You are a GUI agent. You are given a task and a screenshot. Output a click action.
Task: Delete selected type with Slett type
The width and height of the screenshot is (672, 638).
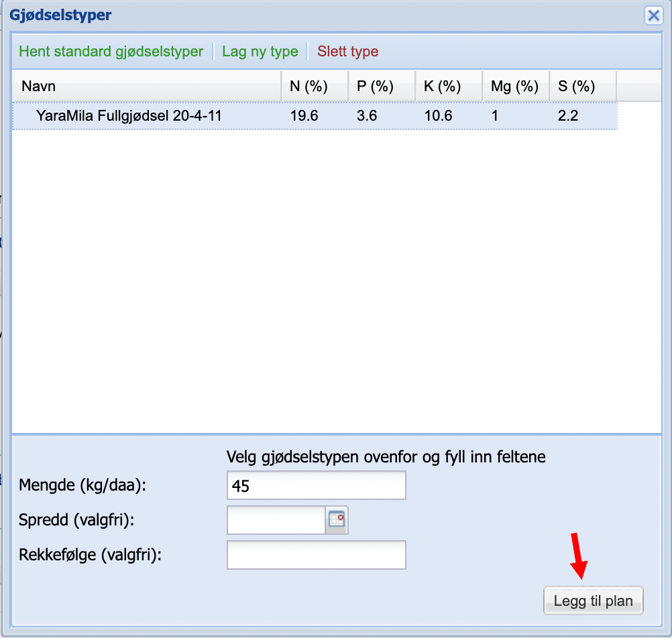point(347,52)
